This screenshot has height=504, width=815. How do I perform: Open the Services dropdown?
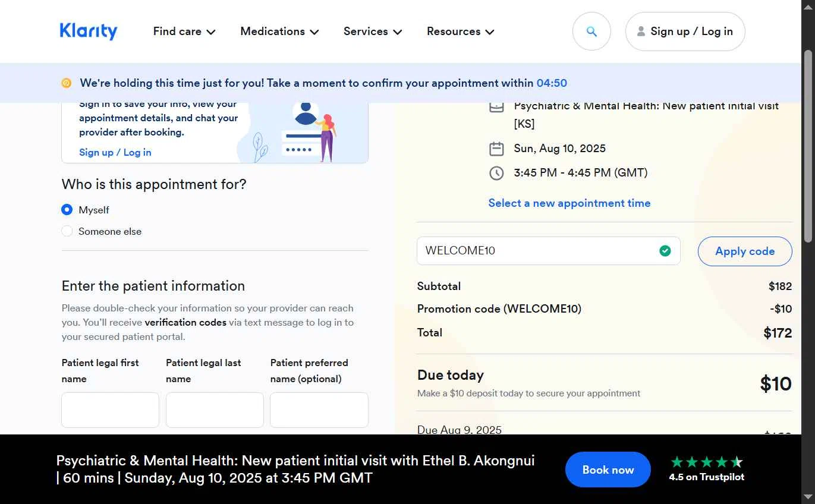(x=373, y=31)
